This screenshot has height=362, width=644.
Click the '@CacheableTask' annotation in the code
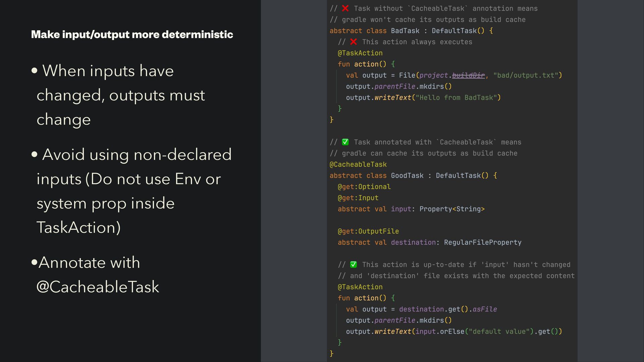[358, 165]
